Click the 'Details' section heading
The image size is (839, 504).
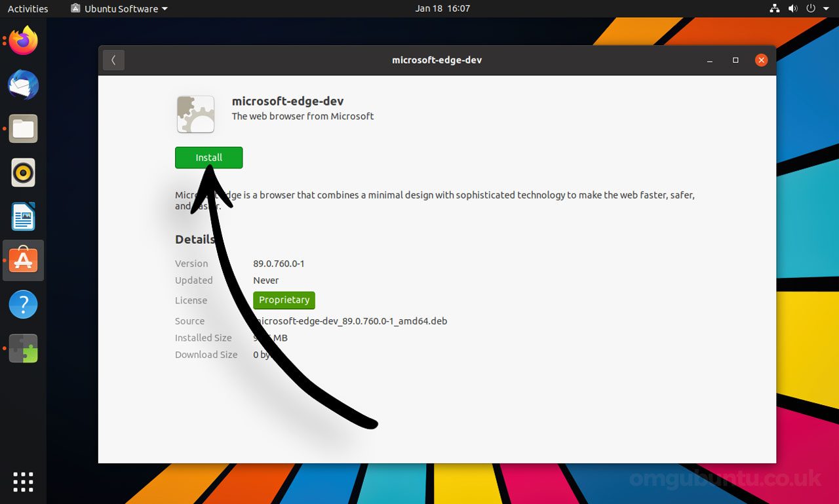195,239
